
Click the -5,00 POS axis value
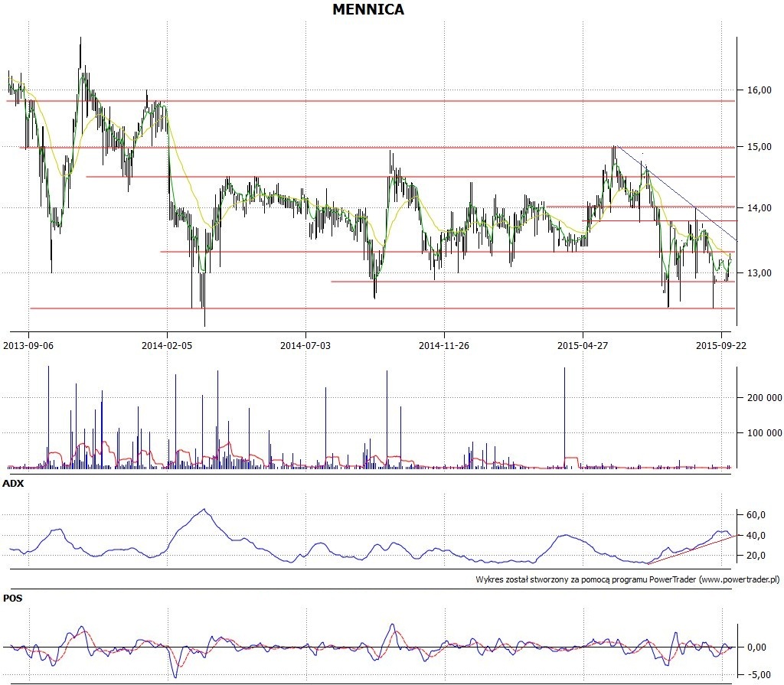tap(758, 674)
